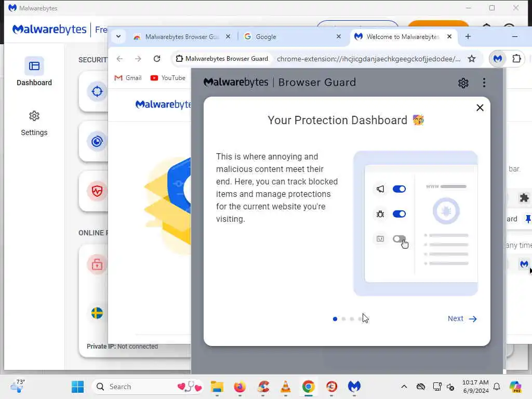Viewport: 532px width, 399px height.
Task: Launch Firefox from taskbar
Action: [x=240, y=387]
